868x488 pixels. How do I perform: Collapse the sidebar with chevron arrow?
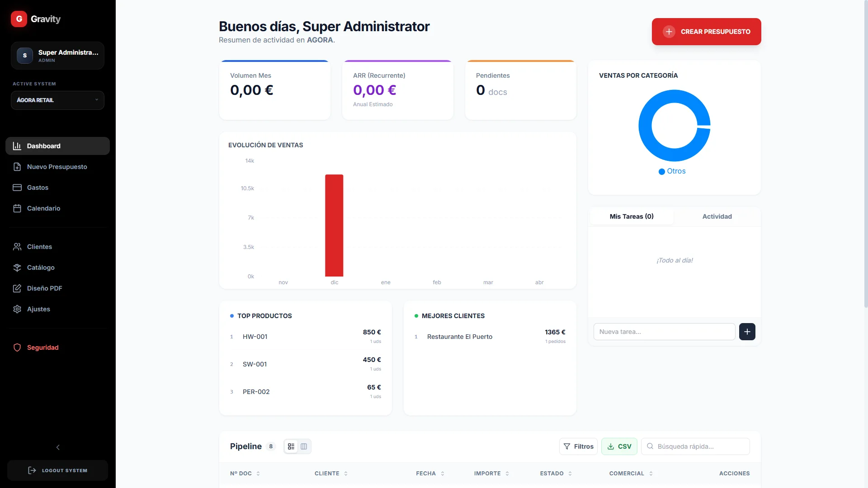pos(58,447)
